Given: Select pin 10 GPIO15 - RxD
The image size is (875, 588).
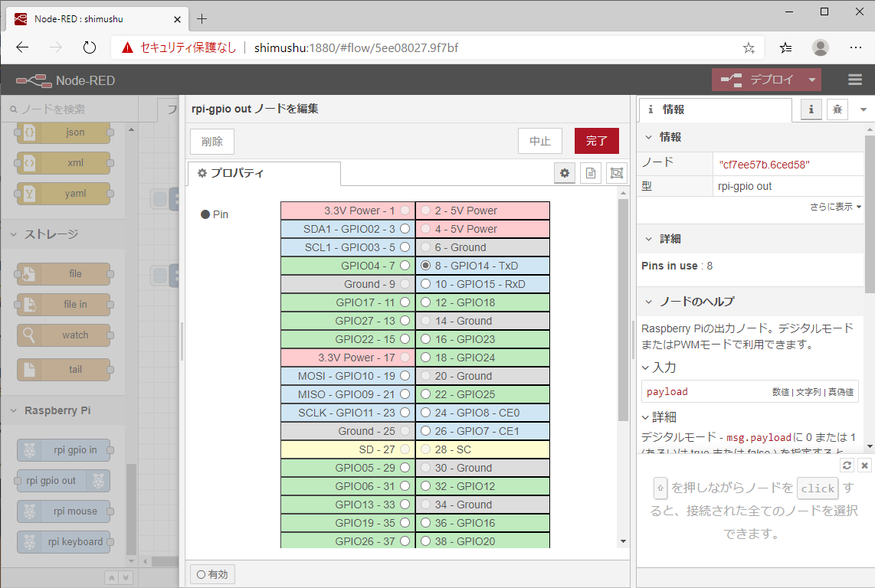Looking at the screenshot, I should click(426, 284).
